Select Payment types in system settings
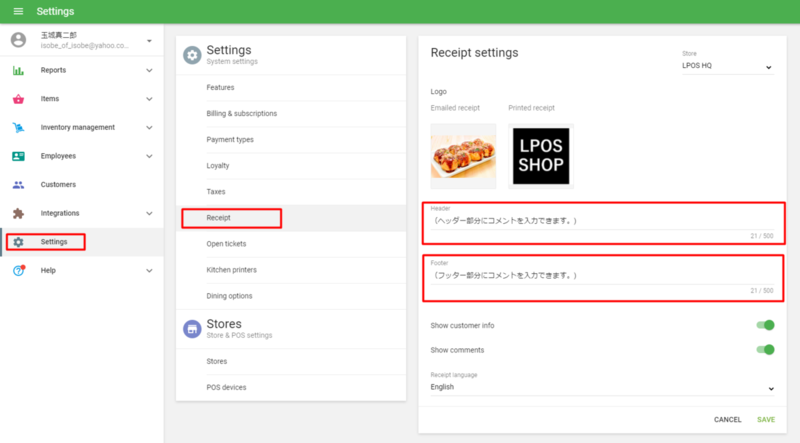The image size is (800, 443). (x=230, y=139)
